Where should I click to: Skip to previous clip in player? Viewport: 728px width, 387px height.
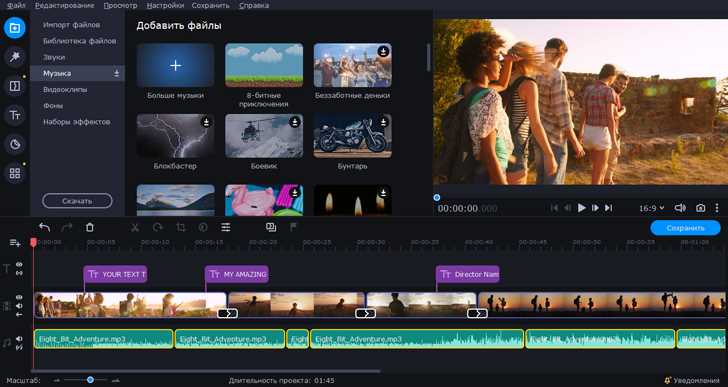[554, 208]
